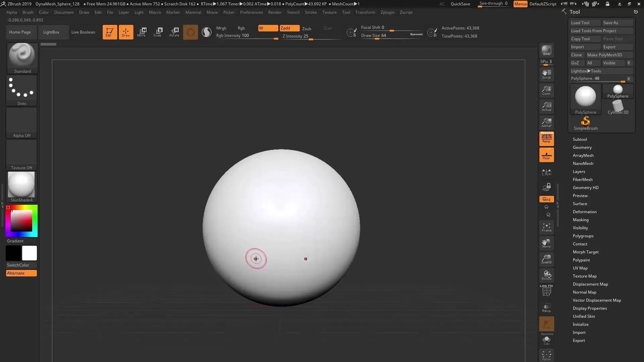The width and height of the screenshot is (644, 362).
Task: Click the Zoom3D icon
Action: coord(546,259)
